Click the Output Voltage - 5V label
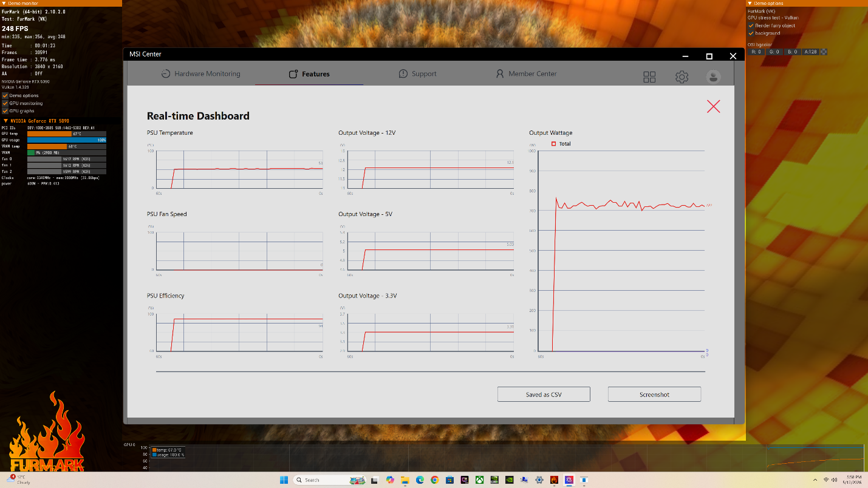The height and width of the screenshot is (488, 868). click(x=365, y=214)
